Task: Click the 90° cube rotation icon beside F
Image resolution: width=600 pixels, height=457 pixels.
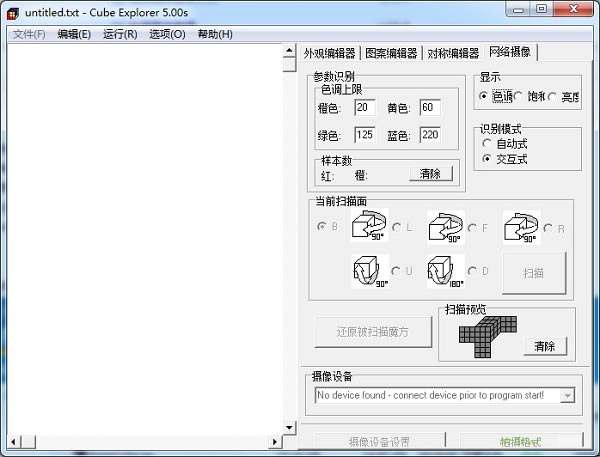Action: click(x=446, y=227)
